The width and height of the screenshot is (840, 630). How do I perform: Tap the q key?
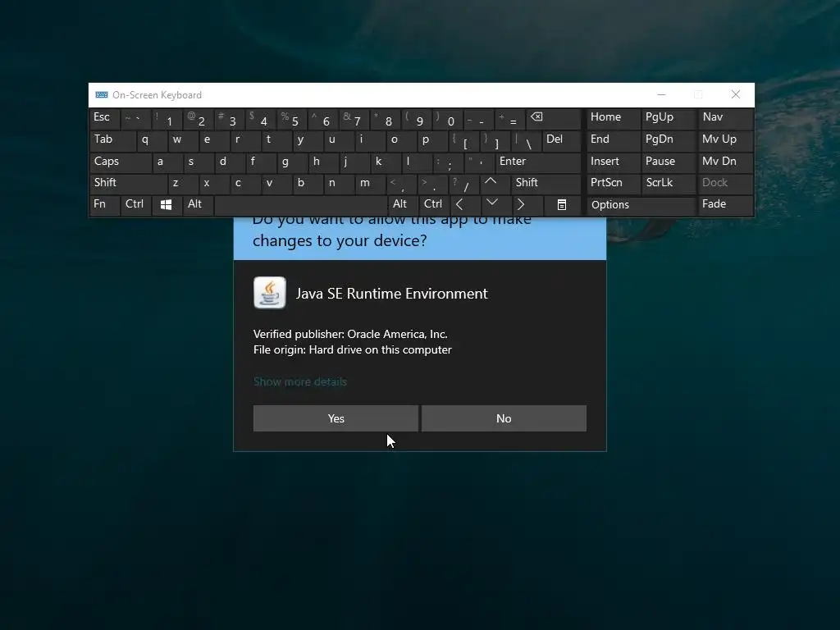151,139
